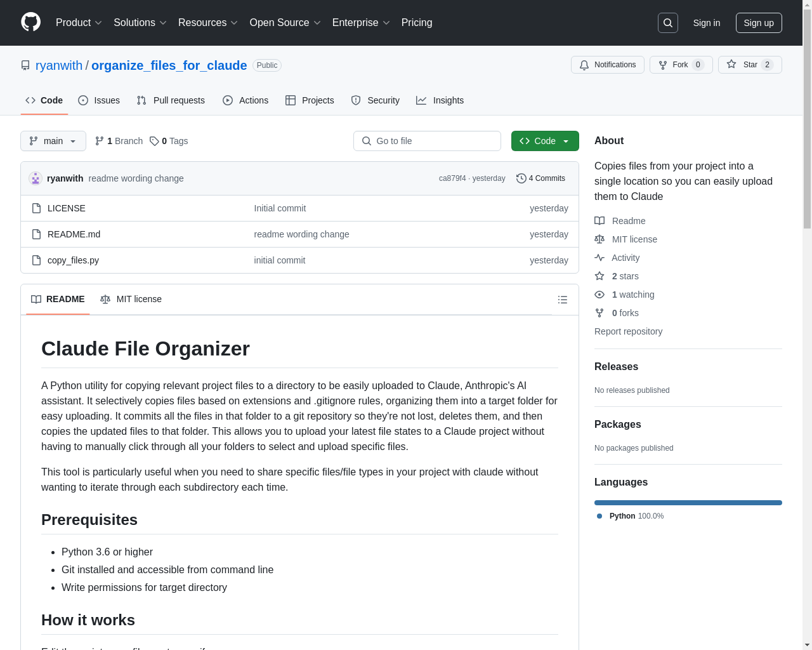This screenshot has width=812, height=650.
Task: Open 'initial commit' message in copy_files.py row
Action: click(279, 260)
